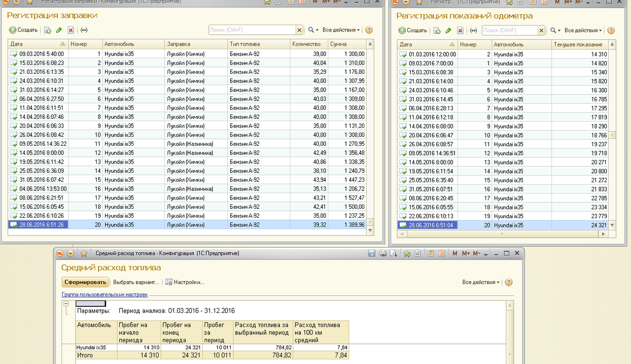Click help icon in odometer window
Screen dimensions: 631x364
point(611,31)
